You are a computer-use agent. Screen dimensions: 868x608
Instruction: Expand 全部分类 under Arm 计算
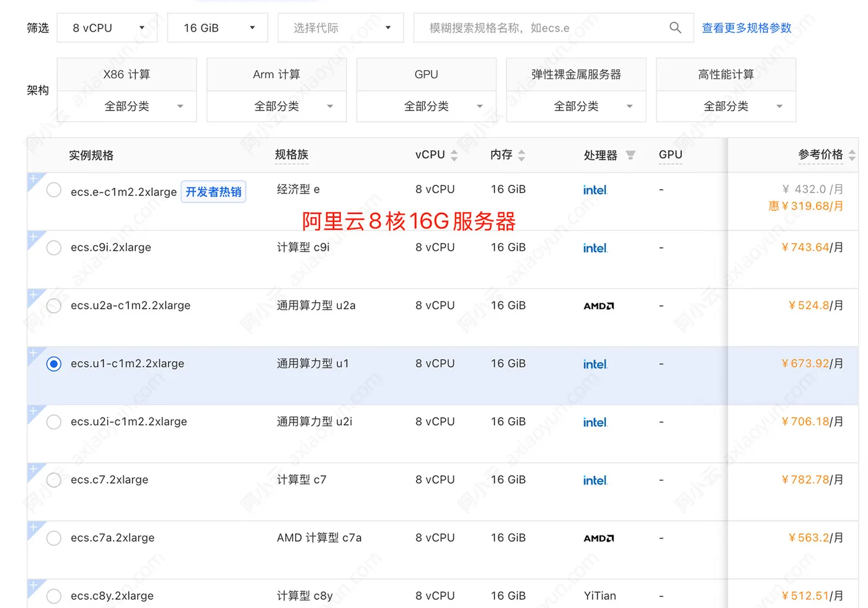277,106
